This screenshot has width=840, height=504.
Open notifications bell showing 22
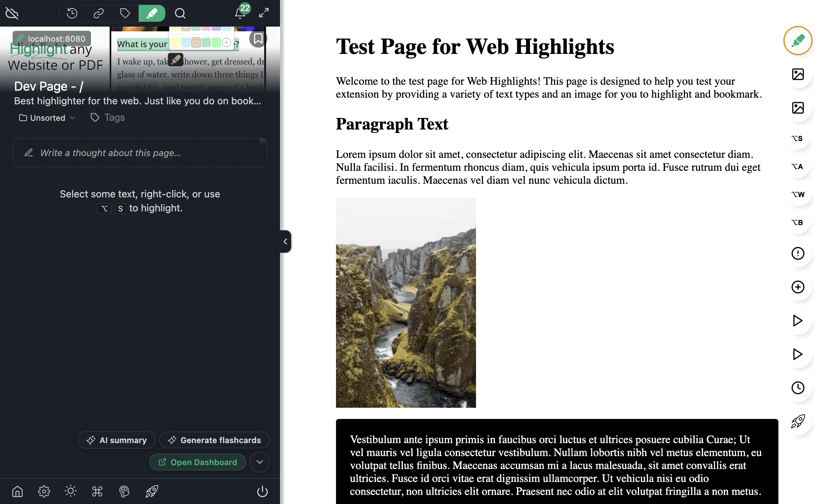pyautogui.click(x=241, y=13)
